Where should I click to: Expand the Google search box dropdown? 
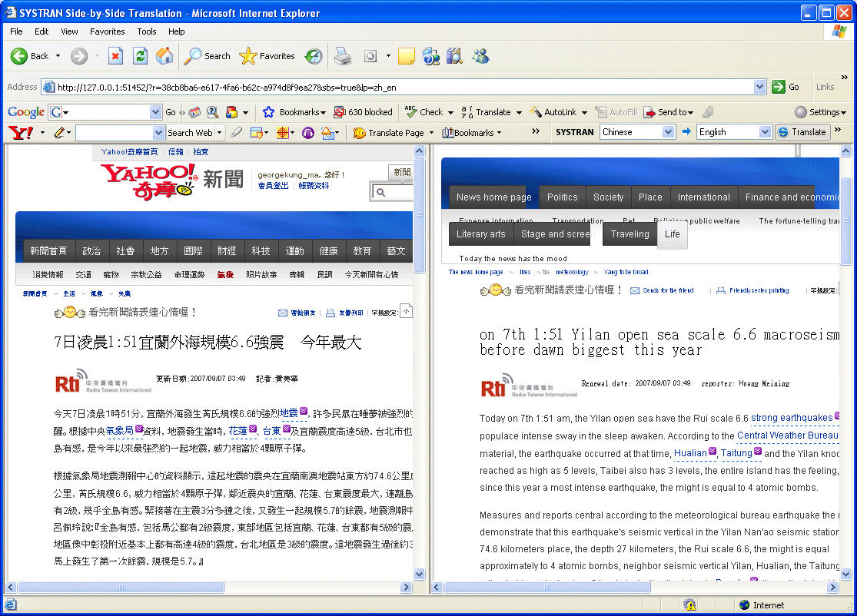(155, 112)
